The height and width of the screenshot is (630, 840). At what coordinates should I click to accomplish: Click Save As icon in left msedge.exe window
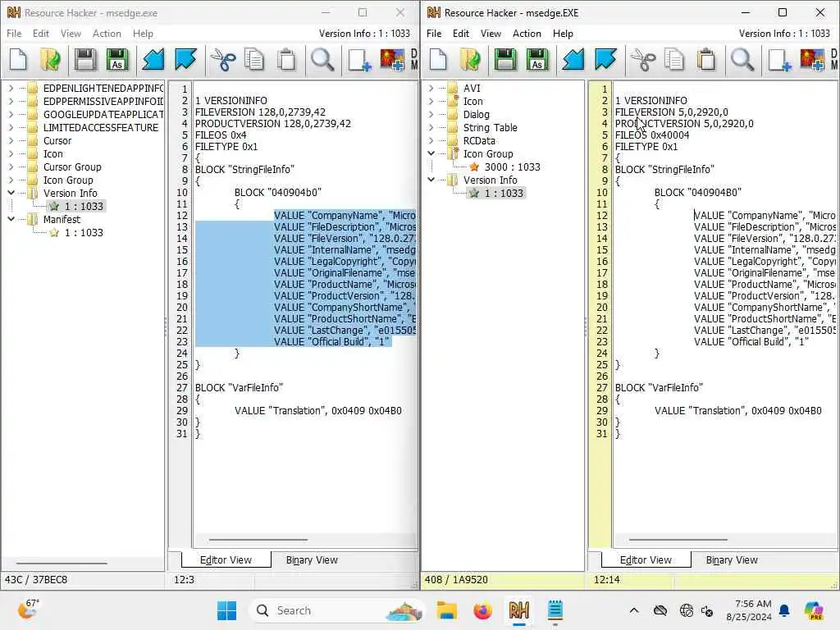pos(118,59)
